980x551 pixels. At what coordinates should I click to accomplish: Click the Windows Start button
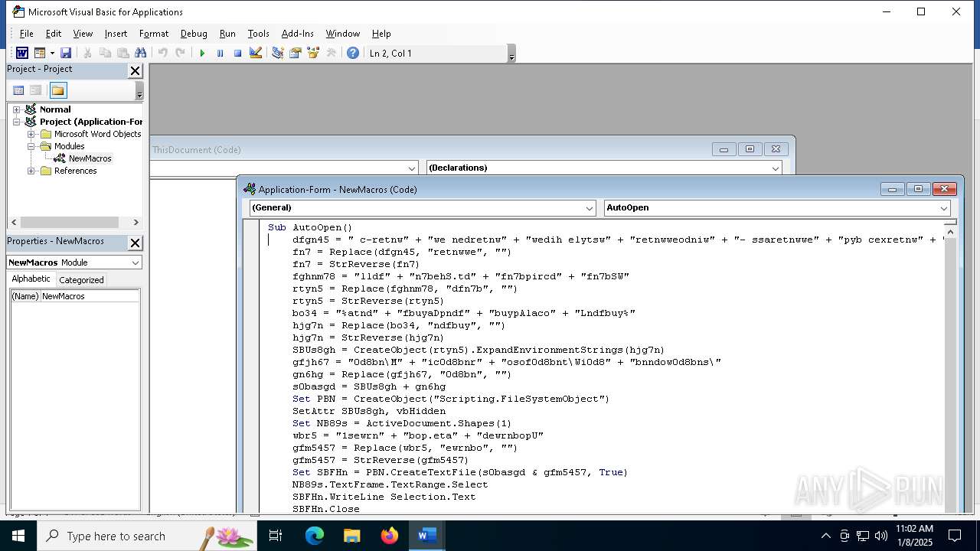coord(18,536)
